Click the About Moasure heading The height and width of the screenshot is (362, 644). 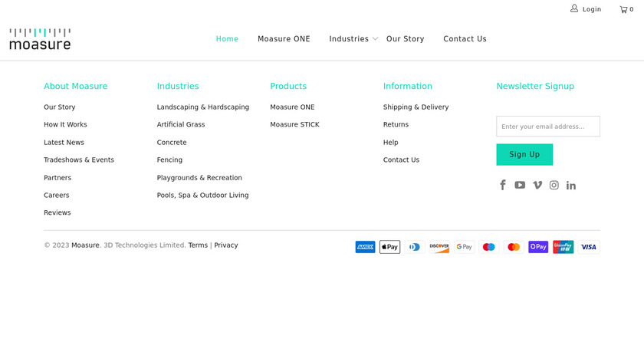coord(76,87)
